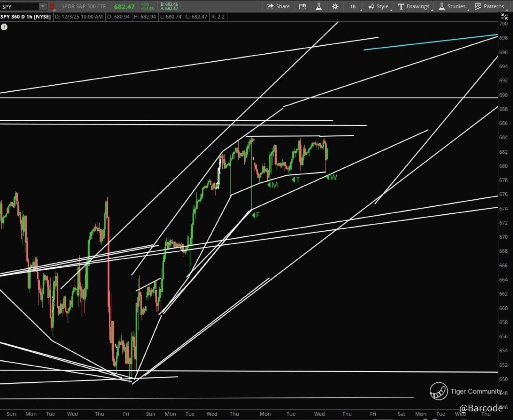The height and width of the screenshot is (420, 513).
Task: Click the W marker on the chart
Action: (331, 177)
